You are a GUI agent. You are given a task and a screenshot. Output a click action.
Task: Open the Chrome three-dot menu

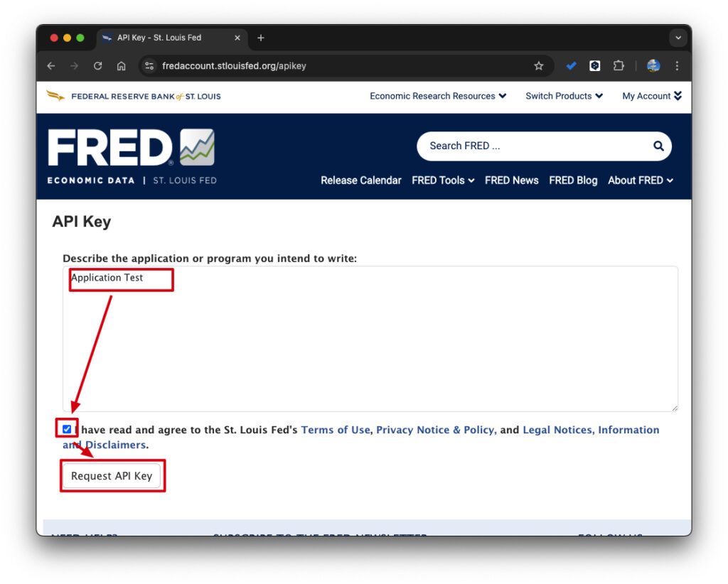677,66
